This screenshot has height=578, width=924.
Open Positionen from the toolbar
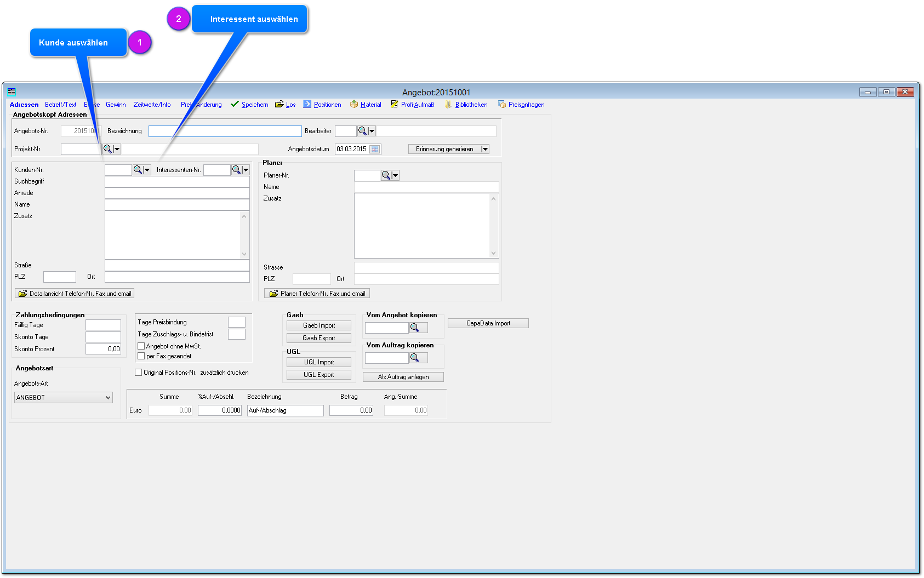(x=327, y=105)
